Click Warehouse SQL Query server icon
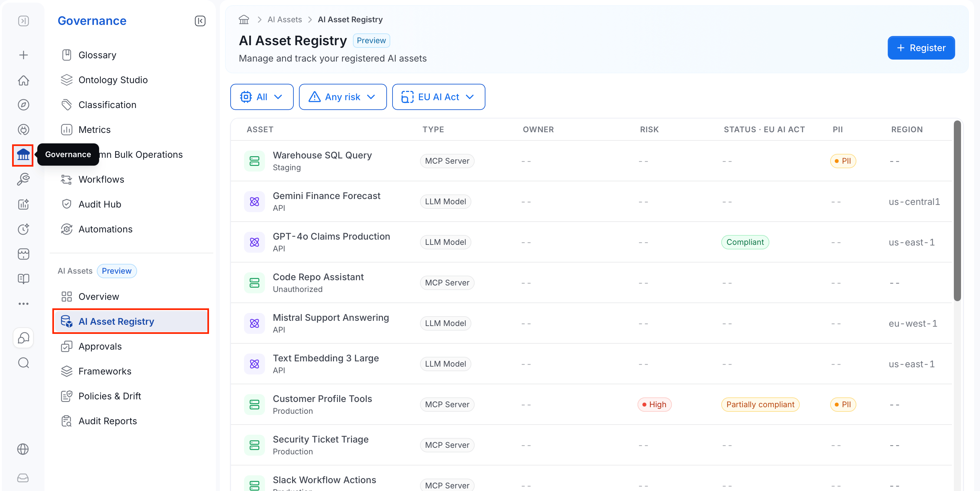This screenshot has width=980, height=491. (x=254, y=161)
